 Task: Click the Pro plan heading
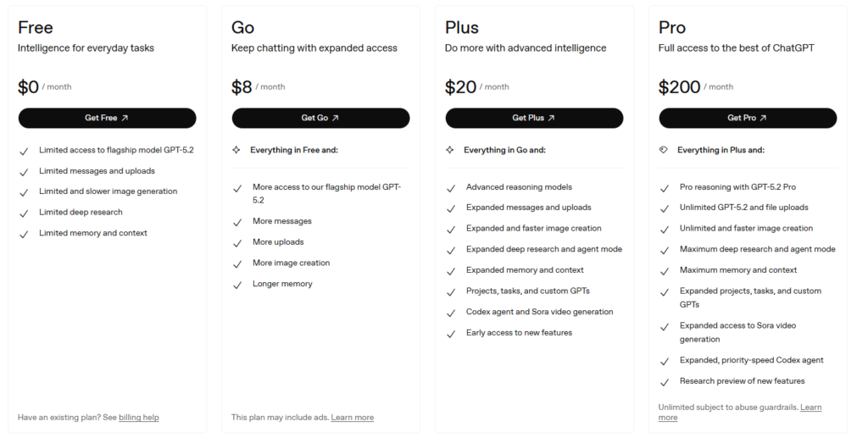(x=672, y=28)
